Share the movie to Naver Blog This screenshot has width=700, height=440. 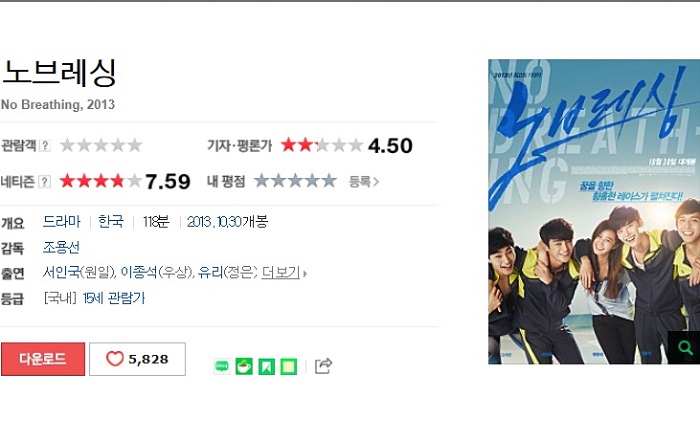tap(221, 366)
